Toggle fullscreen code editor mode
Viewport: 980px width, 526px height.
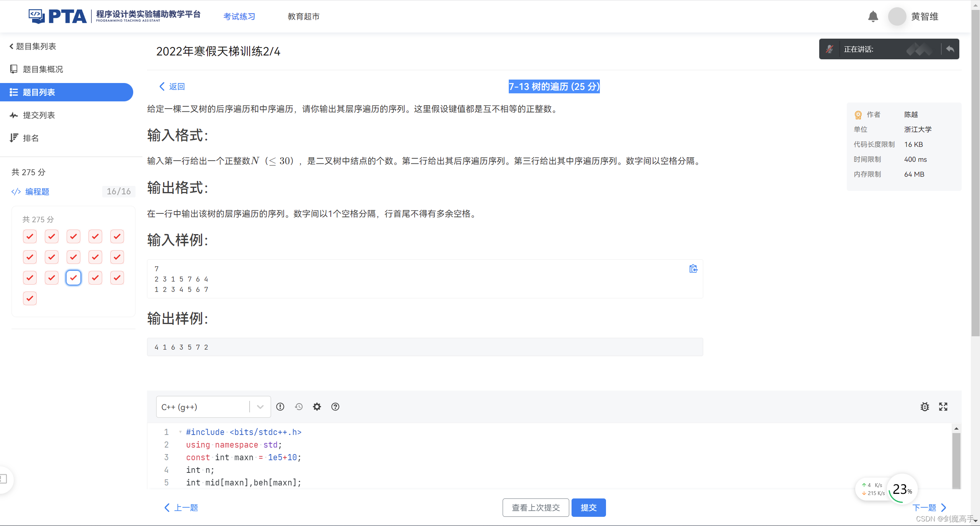coord(943,407)
